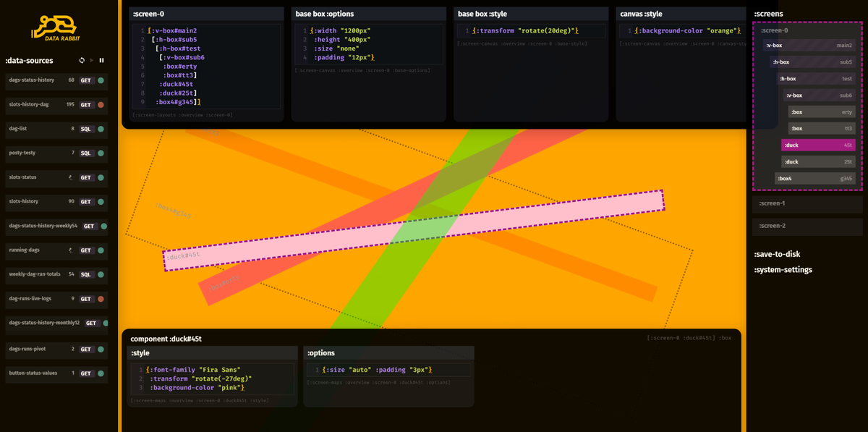Click the refresh data-sources icon
The width and height of the screenshot is (868, 432).
coord(82,61)
